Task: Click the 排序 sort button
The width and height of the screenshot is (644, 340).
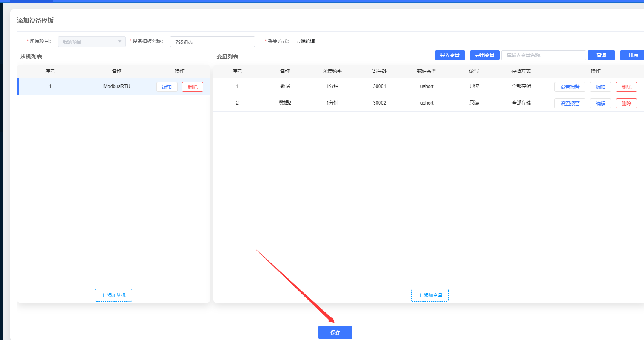Action: coord(633,55)
